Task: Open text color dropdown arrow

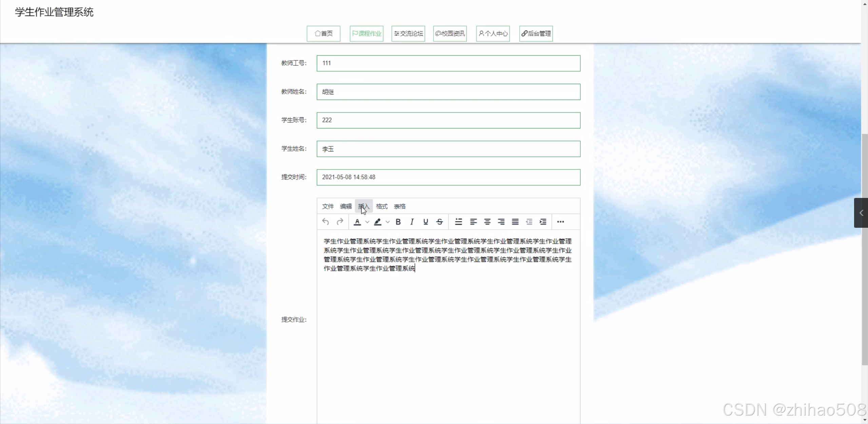Action: [x=367, y=222]
